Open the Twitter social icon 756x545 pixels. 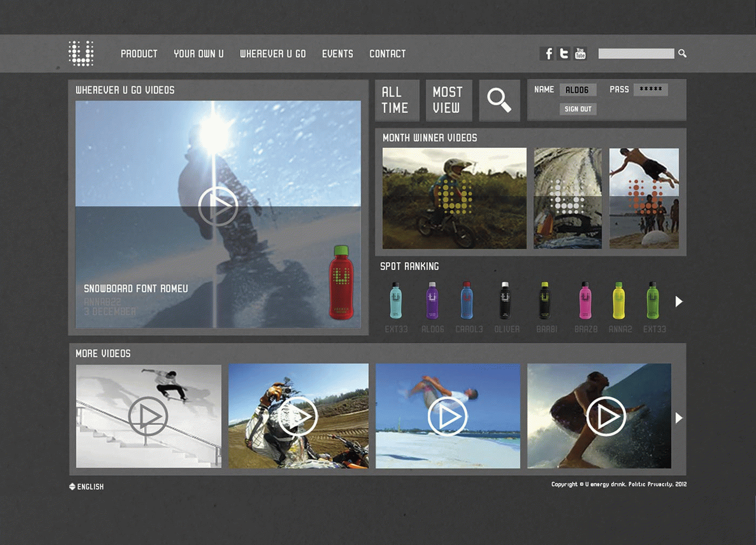(x=564, y=53)
